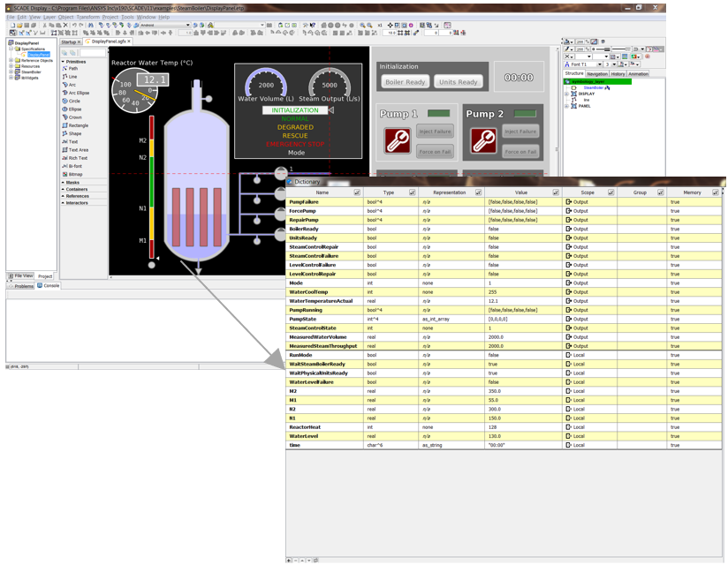Switch to the Navigation tab
Image resolution: width=728 pixels, height=565 pixels.
(x=597, y=74)
